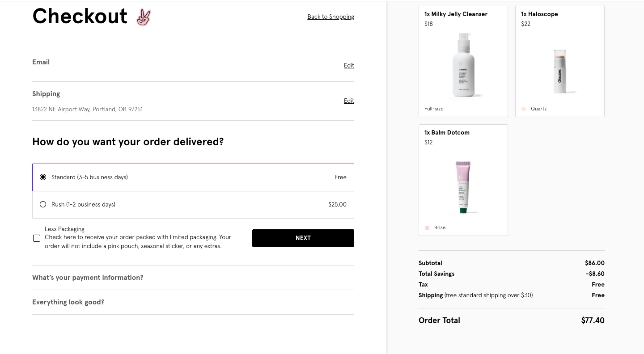Select Standard (3-5 business days) delivery

coord(43,177)
